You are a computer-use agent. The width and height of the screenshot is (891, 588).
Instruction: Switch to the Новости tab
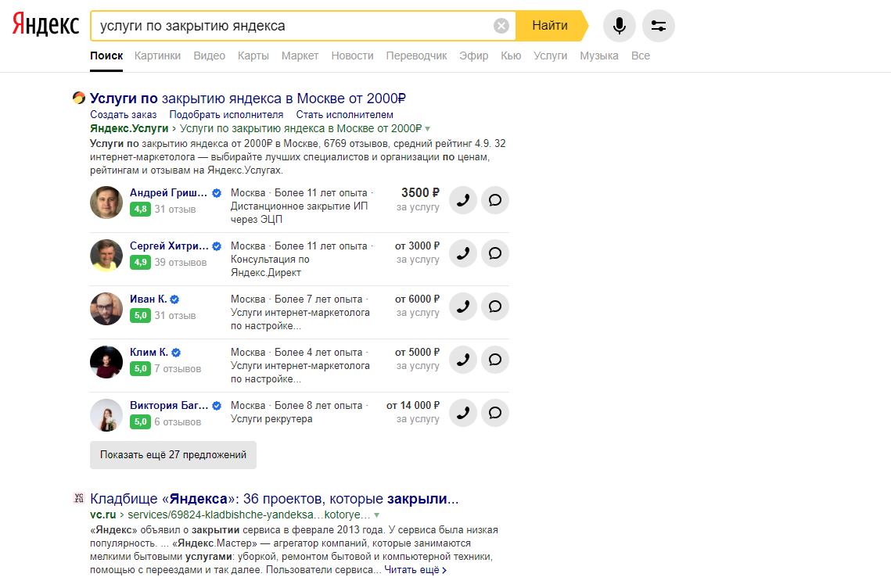352,56
